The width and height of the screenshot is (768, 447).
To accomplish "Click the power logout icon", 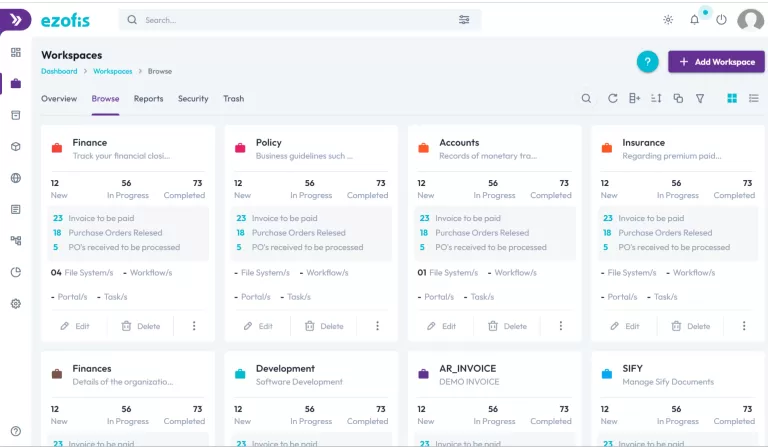I will click(x=721, y=20).
